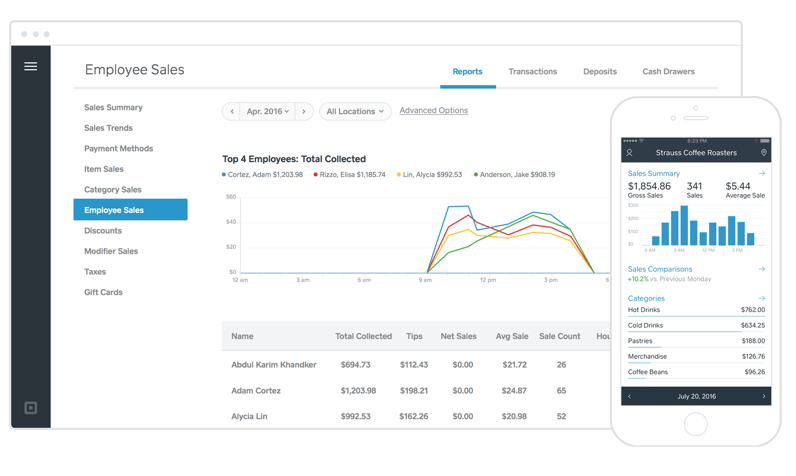Image resolution: width=796 pixels, height=476 pixels.
Task: Tap the Sales Summary heading on phone
Action: (x=653, y=174)
